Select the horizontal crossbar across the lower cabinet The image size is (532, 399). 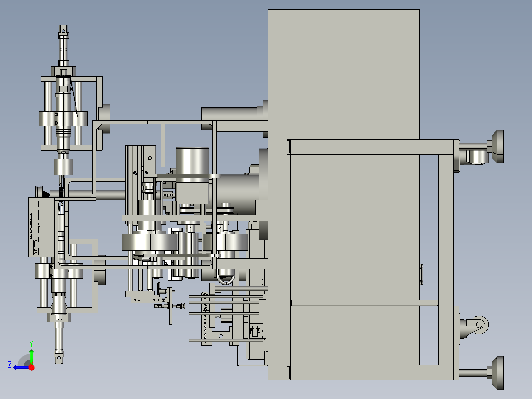click(364, 303)
